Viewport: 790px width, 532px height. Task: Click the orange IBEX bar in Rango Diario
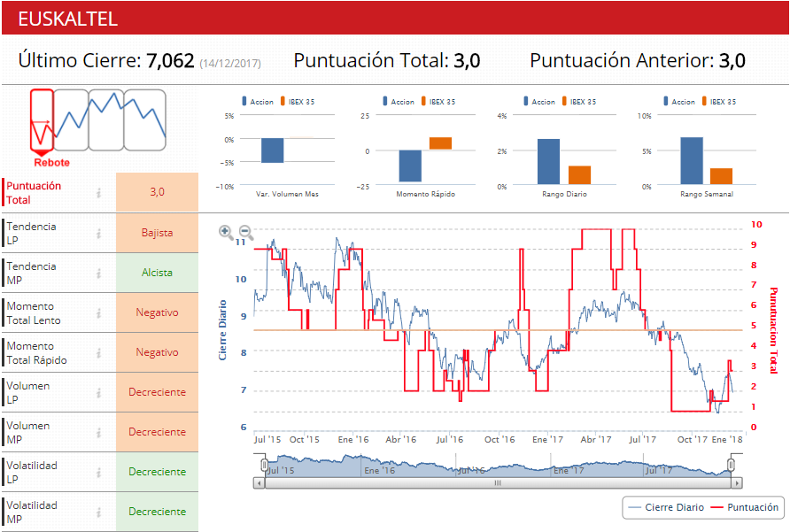click(579, 175)
